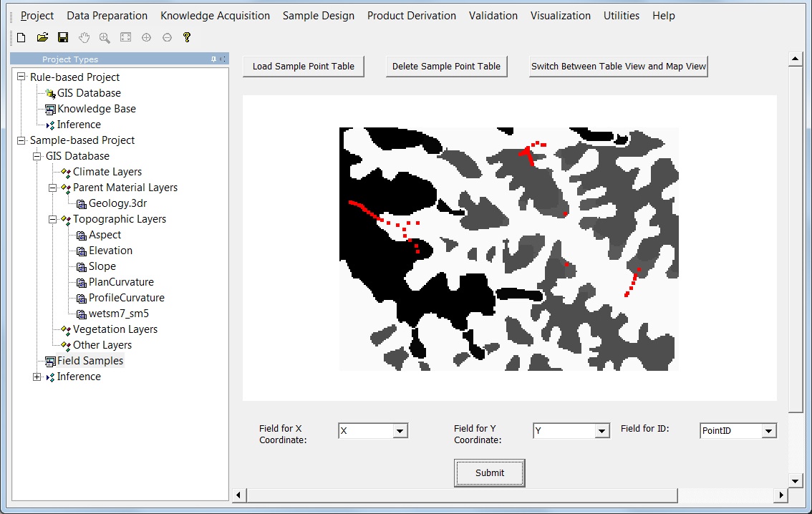This screenshot has width=812, height=514.
Task: Click Load Sample Point Table button
Action: pyautogui.click(x=304, y=67)
